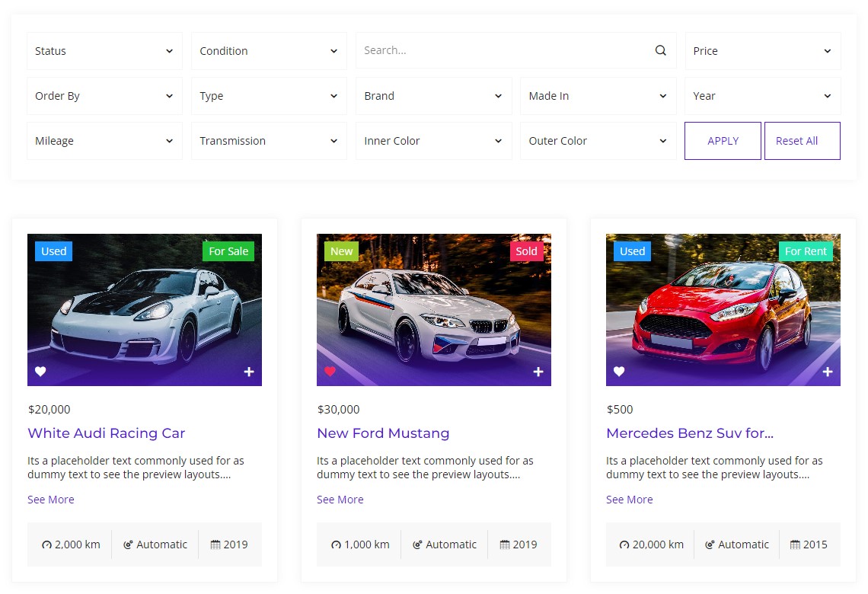The width and height of the screenshot is (868, 594).
Task: Favorite the White Audi Racing Car
Action: [40, 372]
